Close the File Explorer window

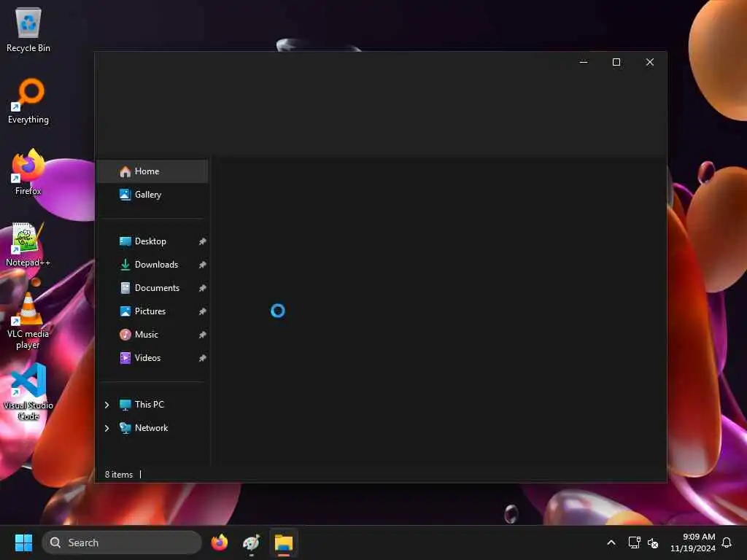[x=649, y=62]
